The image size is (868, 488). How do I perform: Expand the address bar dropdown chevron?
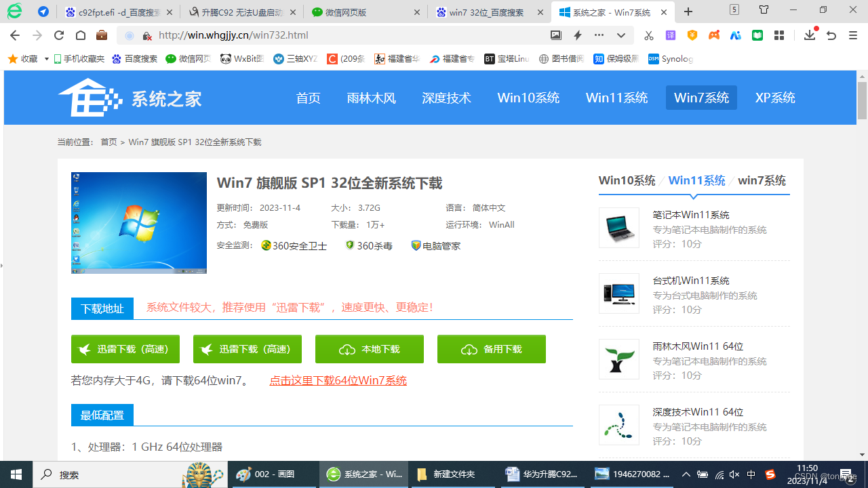point(620,35)
